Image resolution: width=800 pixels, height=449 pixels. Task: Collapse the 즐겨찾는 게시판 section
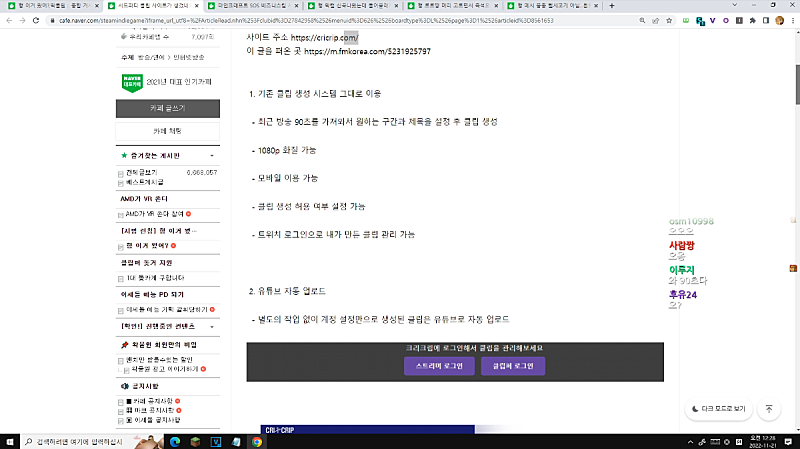(212, 156)
